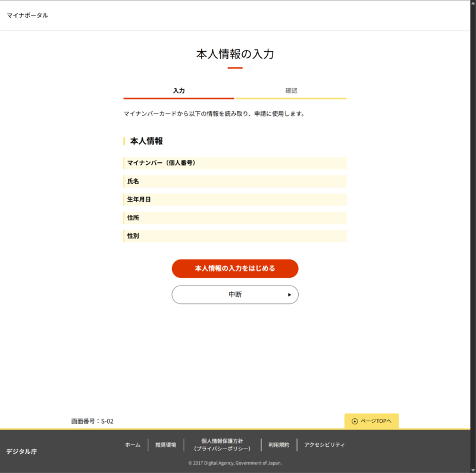This screenshot has width=476, height=473.
Task: Switch to the 確認 step tab
Action: pyautogui.click(x=291, y=91)
